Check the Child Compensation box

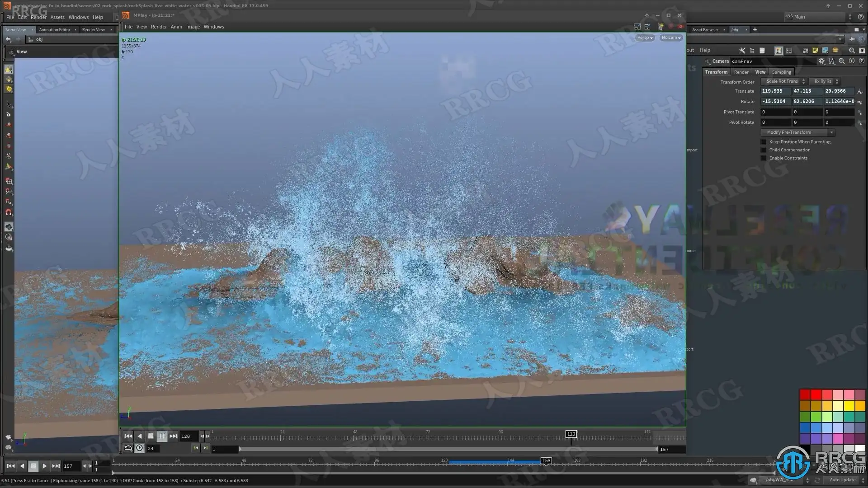764,150
